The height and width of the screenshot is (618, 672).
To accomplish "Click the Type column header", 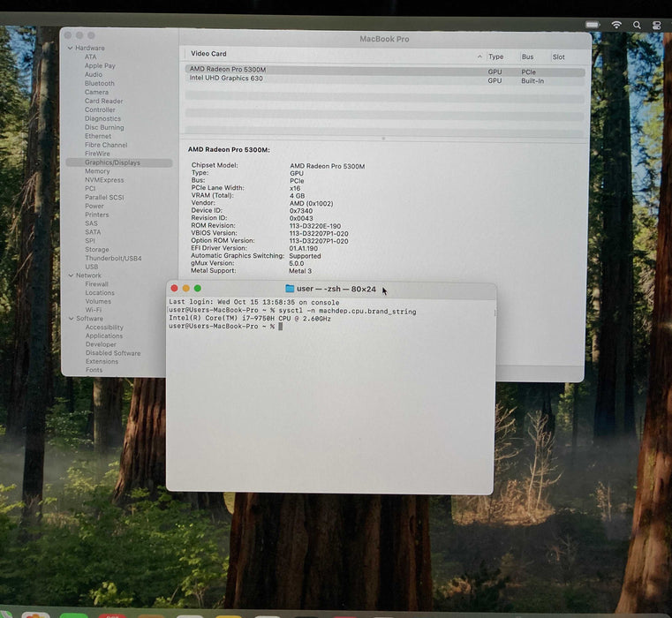I will pos(496,57).
